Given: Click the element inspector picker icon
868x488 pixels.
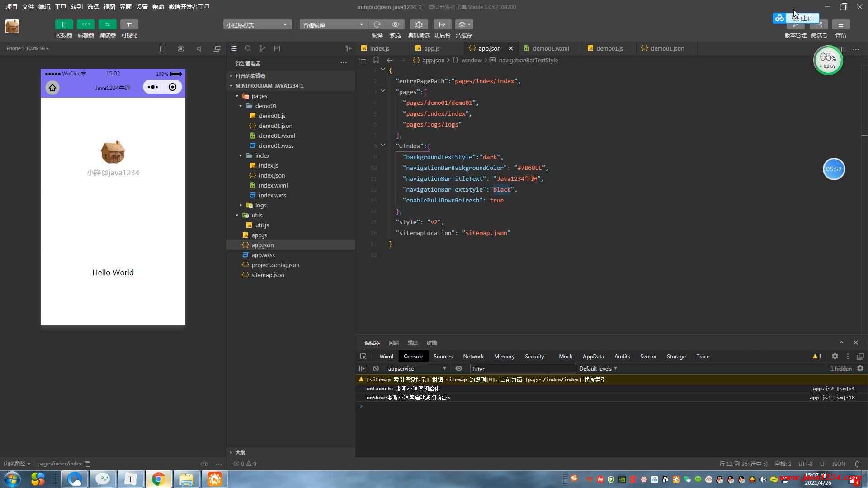Looking at the screenshot, I should (363, 357).
